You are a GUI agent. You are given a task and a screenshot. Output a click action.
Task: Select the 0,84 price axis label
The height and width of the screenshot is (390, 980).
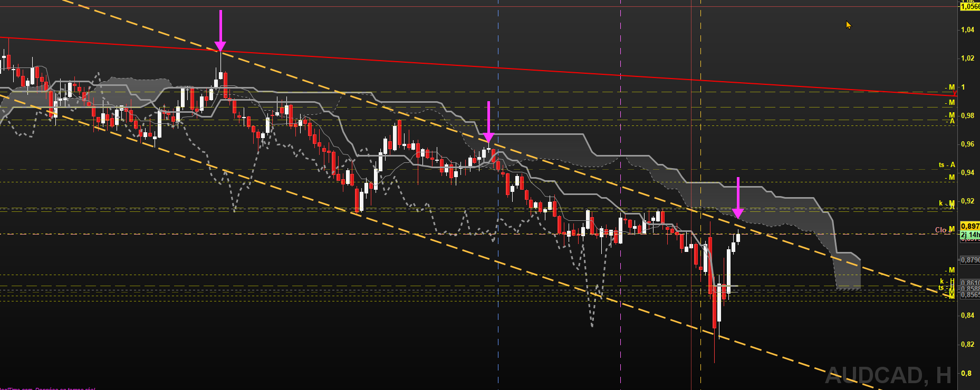[x=967, y=316]
